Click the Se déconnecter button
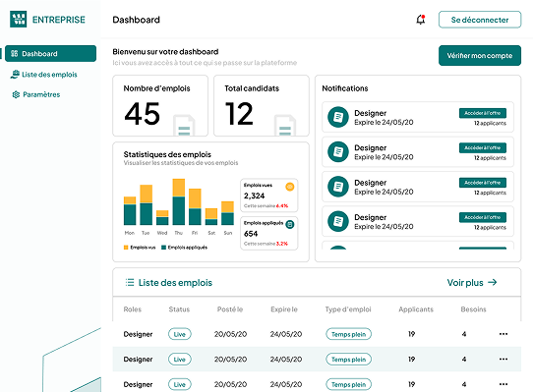The height and width of the screenshot is (392, 533). 480,20
